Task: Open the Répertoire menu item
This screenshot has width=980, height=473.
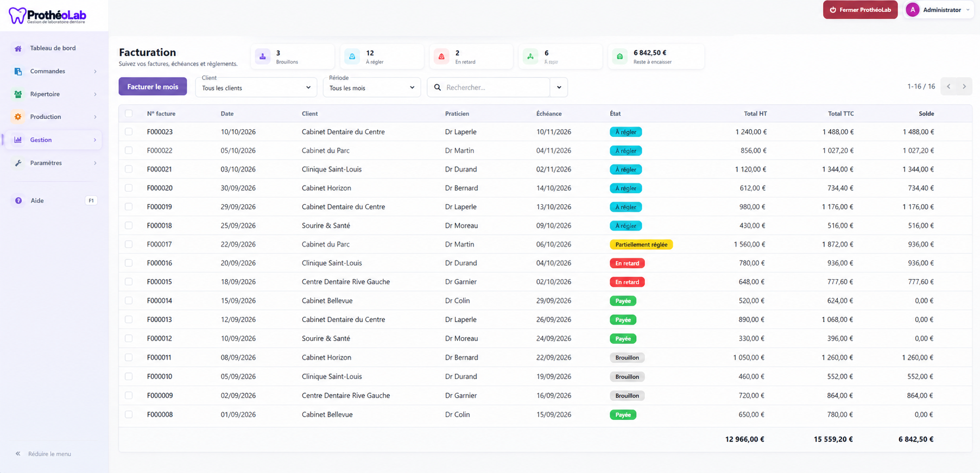Action: (x=53, y=94)
